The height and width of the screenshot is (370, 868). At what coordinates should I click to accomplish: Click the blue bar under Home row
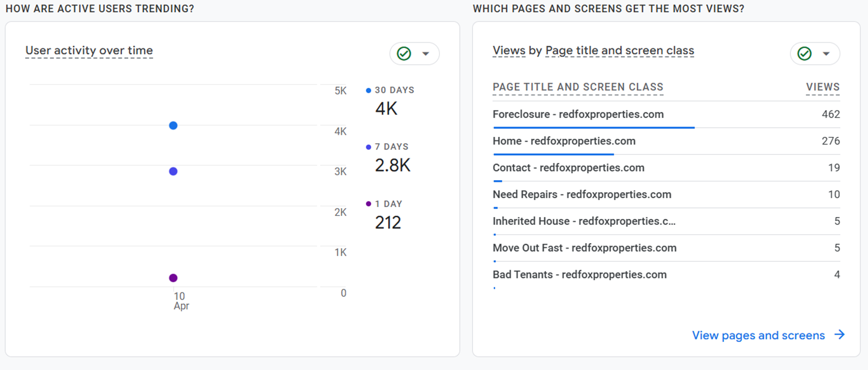(x=553, y=154)
